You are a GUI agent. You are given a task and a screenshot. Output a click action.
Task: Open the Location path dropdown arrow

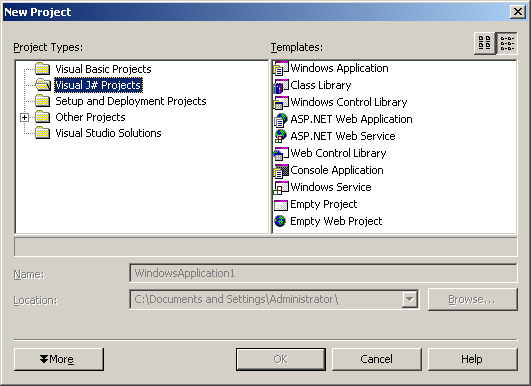410,299
